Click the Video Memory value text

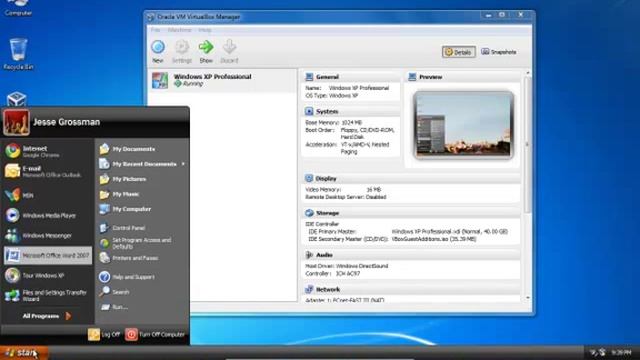373,189
